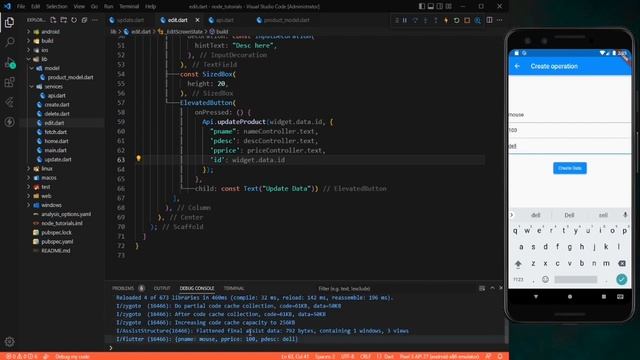Switch to the Terminal panel tab
Screen dimensions: 640x360
click(234, 288)
